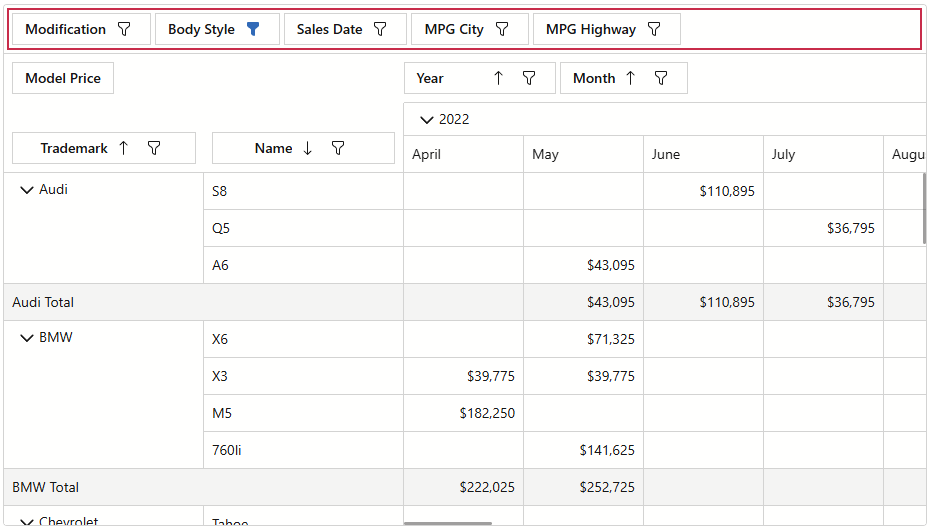Click the Year field filter icon
The height and width of the screenshot is (530, 930).
[529, 78]
